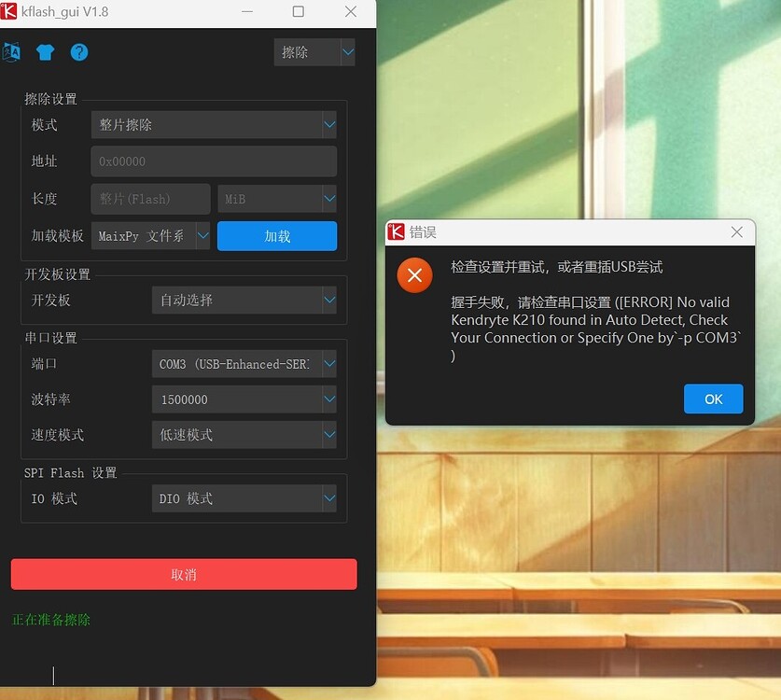
Task: Click the 加载模板 label
Action: pyautogui.click(x=57, y=235)
